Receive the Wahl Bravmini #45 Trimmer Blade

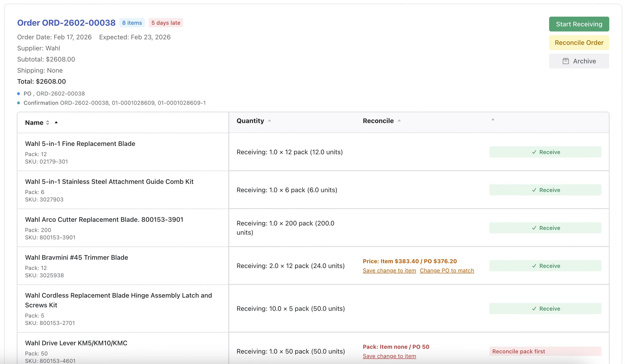[x=545, y=266]
